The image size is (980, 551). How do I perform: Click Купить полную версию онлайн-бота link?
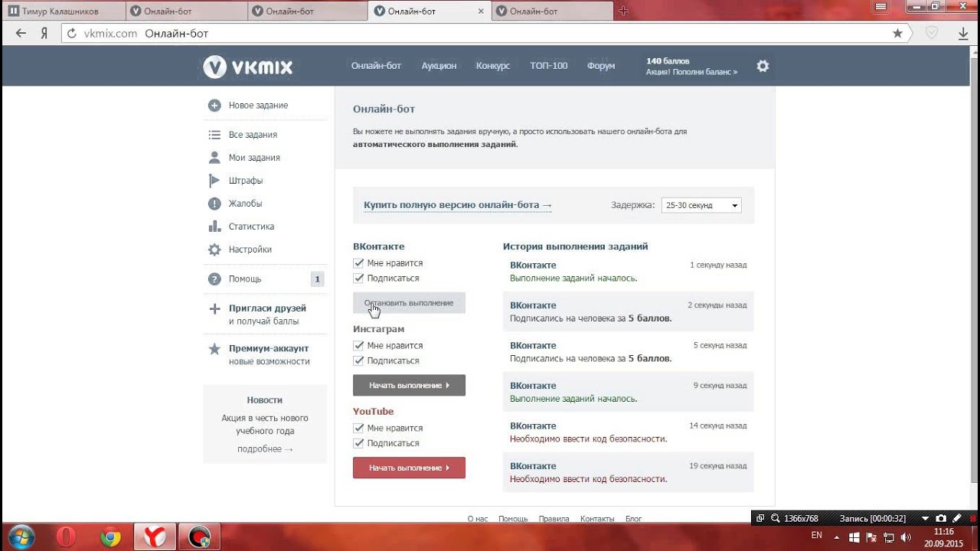(x=458, y=205)
